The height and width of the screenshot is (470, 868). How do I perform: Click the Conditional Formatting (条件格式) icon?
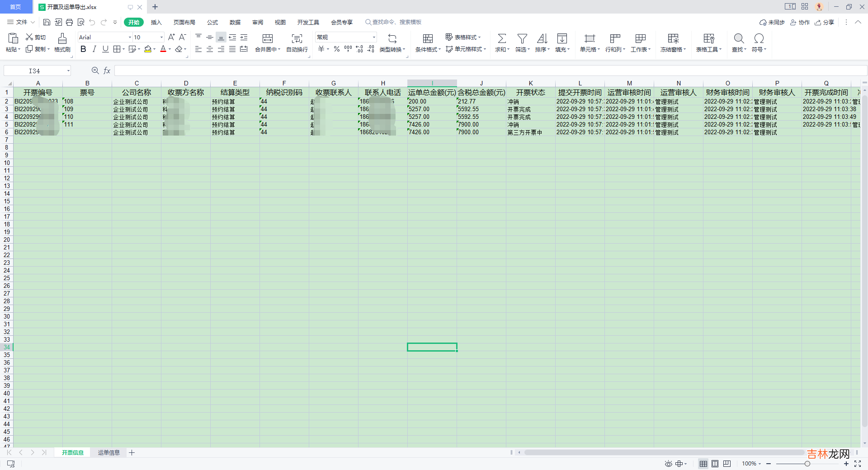428,39
